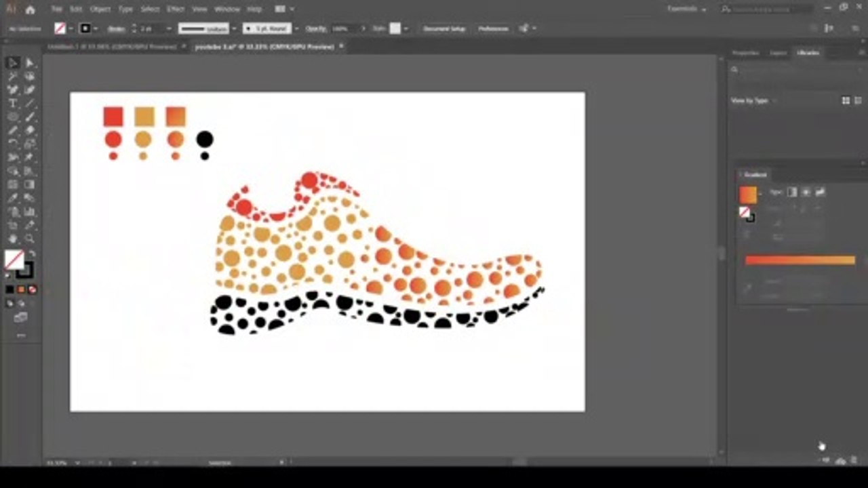Select the Zoom magnifier tool
Screen dimensions: 868x488
coord(30,239)
